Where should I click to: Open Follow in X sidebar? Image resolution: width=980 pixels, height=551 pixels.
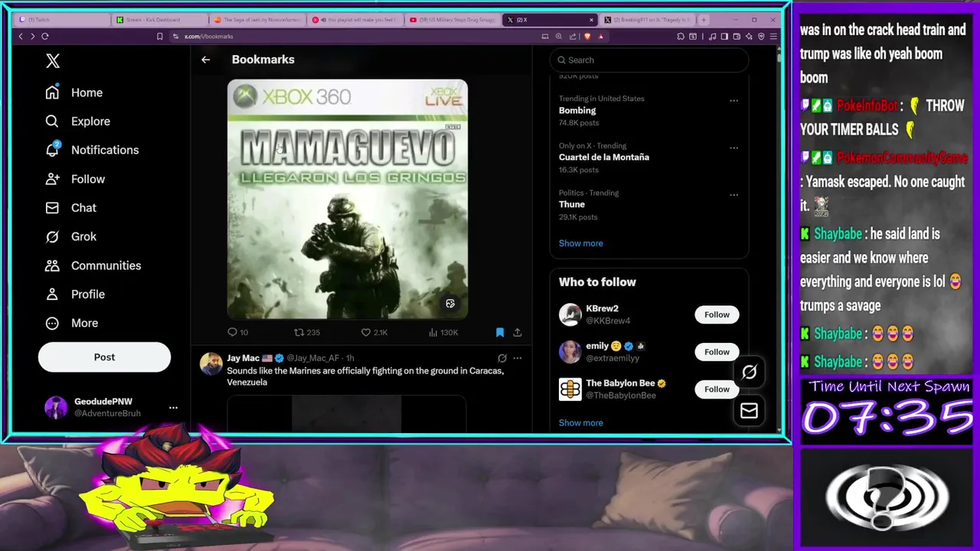pyautogui.click(x=75, y=179)
